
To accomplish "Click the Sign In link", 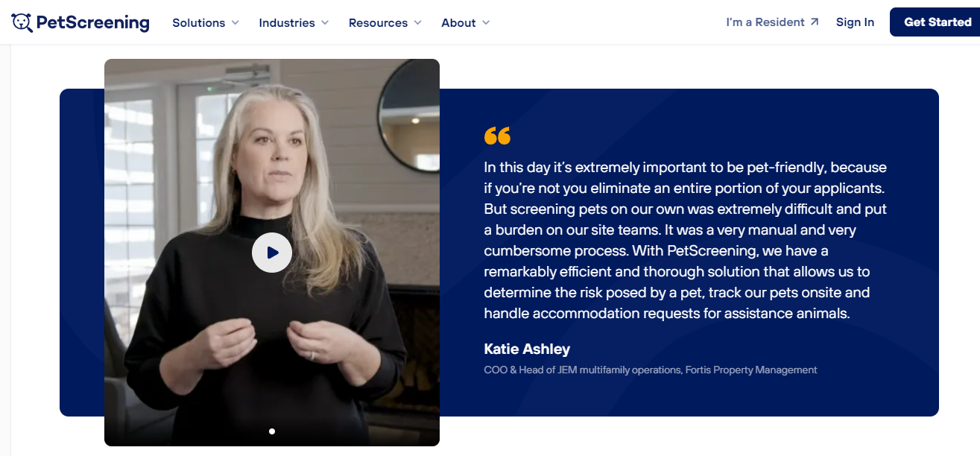I will [855, 22].
